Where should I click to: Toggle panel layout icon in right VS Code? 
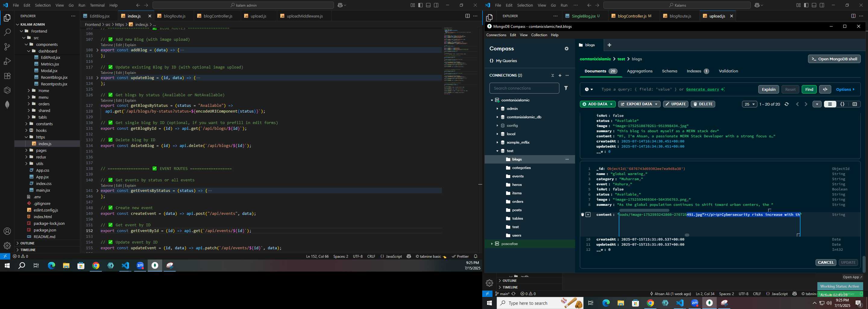tap(814, 5)
